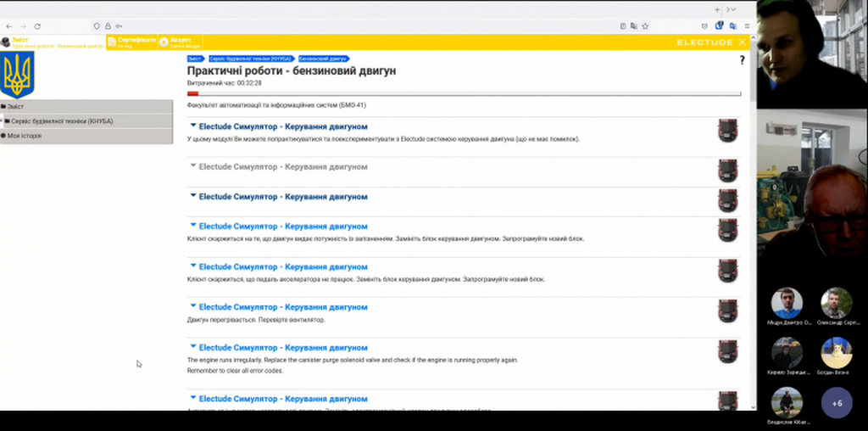Go back with the browser back arrow
This screenshot has height=431, width=868.
pos(8,26)
